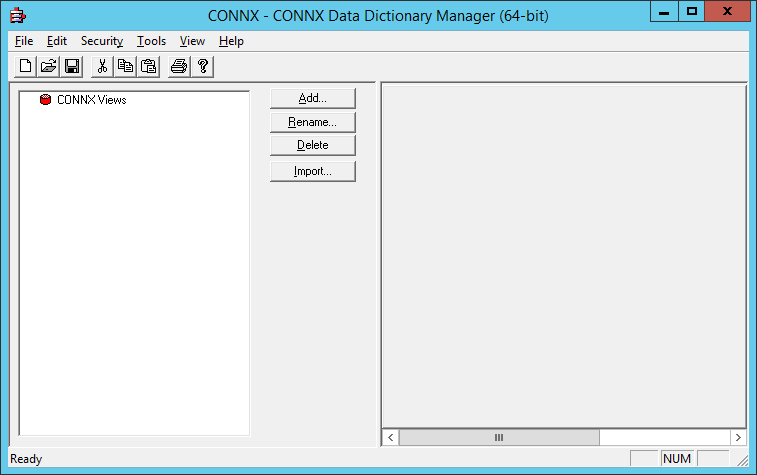Image resolution: width=757 pixels, height=475 pixels.
Task: Open the Security menu
Action: coord(102,41)
